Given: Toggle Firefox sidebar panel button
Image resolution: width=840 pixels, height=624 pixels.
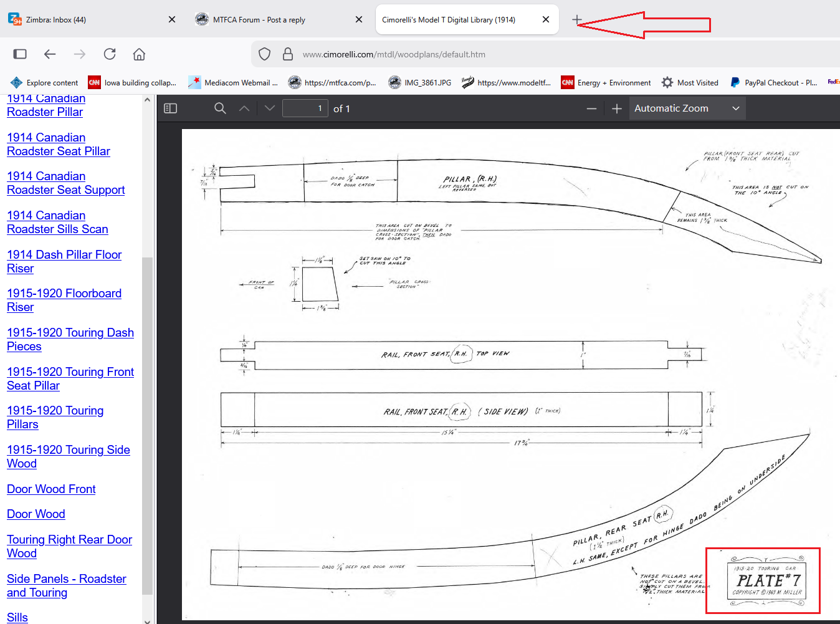Looking at the screenshot, I should coord(20,54).
